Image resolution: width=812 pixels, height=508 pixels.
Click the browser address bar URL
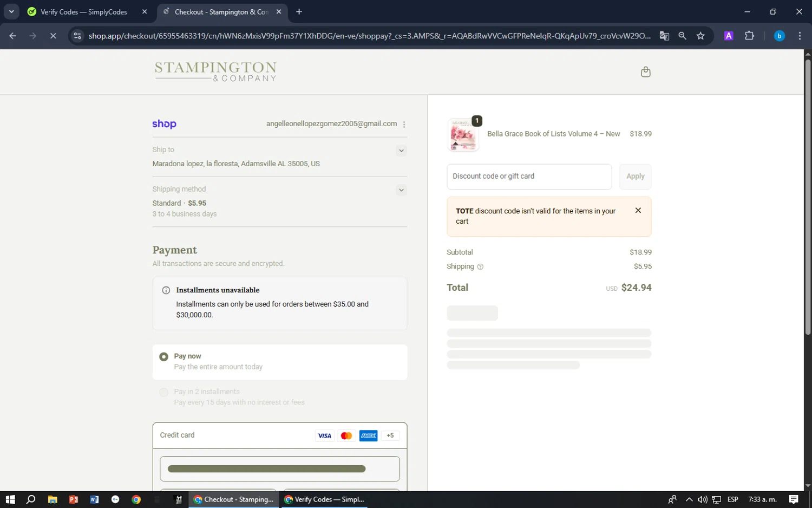point(369,36)
